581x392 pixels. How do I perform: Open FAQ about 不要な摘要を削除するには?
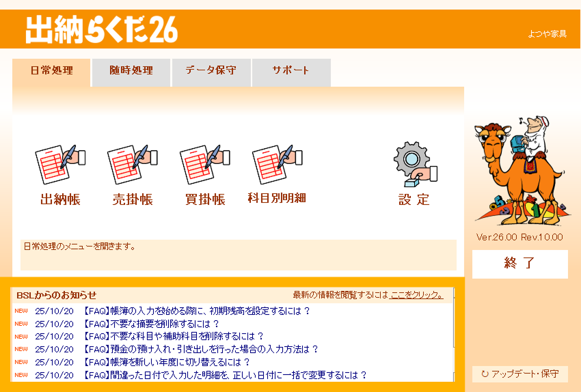pos(151,324)
